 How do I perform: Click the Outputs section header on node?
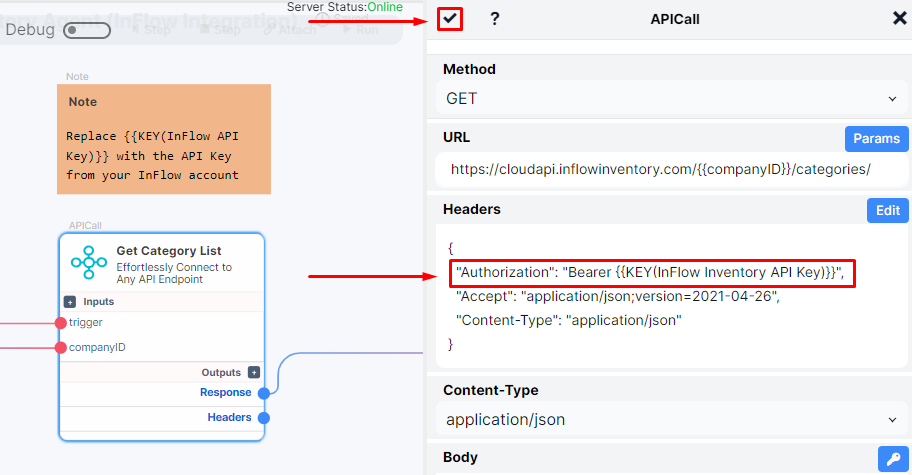pos(162,372)
